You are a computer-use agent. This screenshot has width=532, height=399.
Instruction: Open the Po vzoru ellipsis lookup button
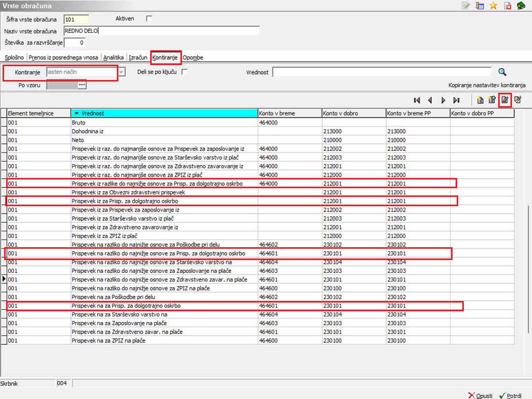[82, 85]
